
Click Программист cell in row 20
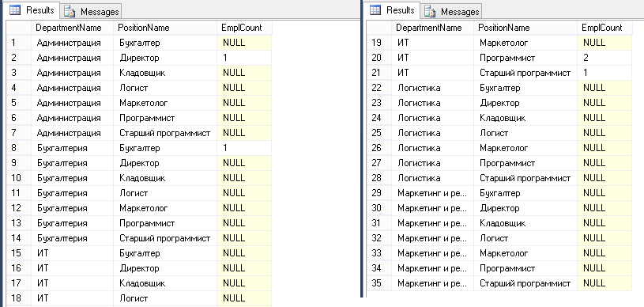click(x=525, y=58)
